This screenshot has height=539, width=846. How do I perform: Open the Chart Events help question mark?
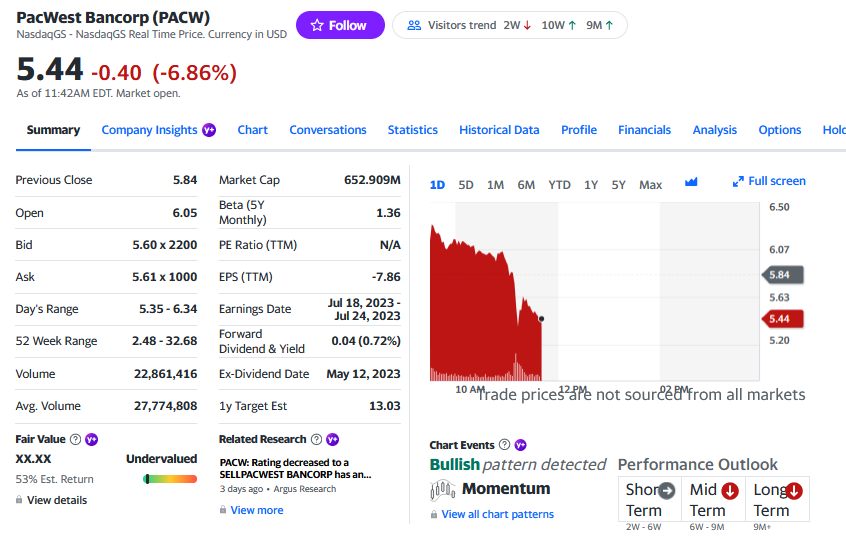[504, 445]
